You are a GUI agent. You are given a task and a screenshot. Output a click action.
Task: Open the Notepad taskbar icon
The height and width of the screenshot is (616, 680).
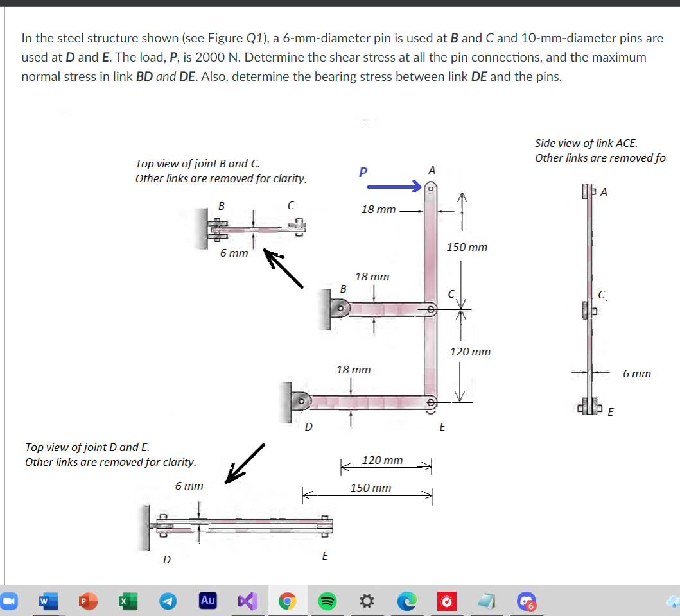pyautogui.click(x=487, y=601)
